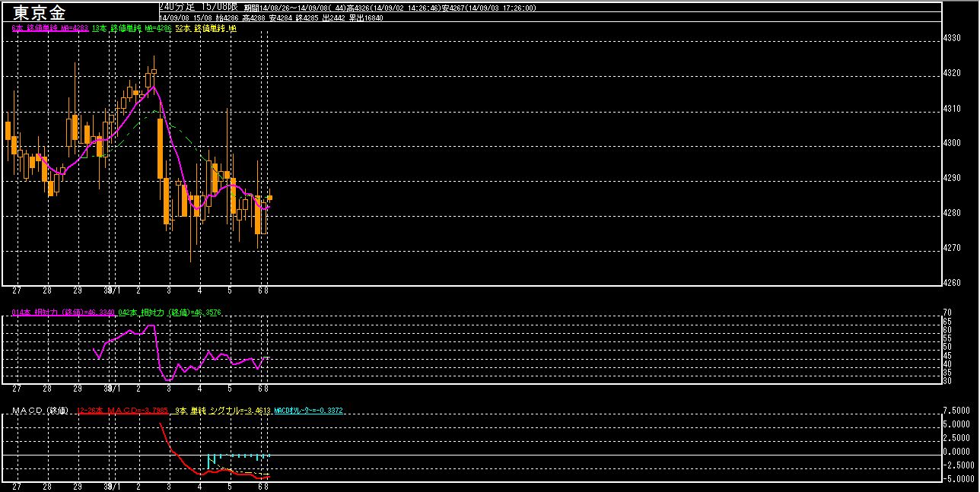This screenshot has width=980, height=492.
Task: Click the 東京金 chart title
Action: (x=39, y=12)
